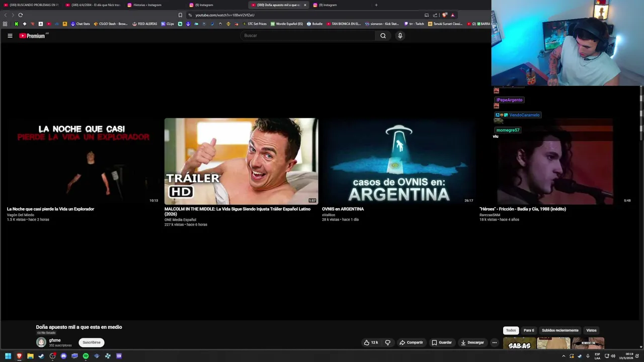
Task: Open the gfxme channel avatar
Action: click(x=41, y=342)
